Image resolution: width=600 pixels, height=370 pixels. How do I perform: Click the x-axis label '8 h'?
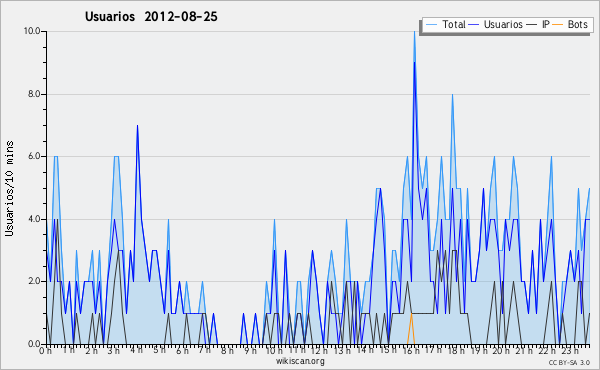[x=227, y=350]
